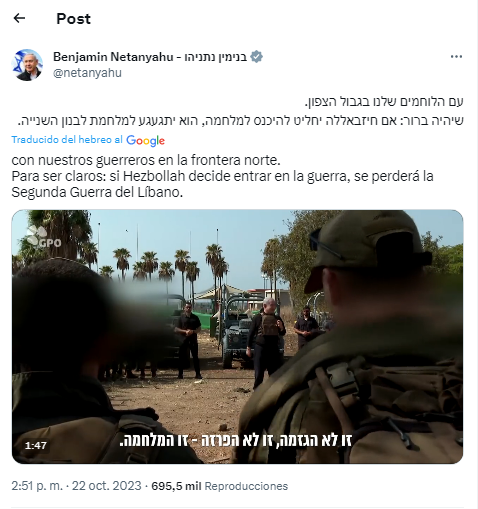View the 695,5 mil Reproducciones count

tap(220, 486)
